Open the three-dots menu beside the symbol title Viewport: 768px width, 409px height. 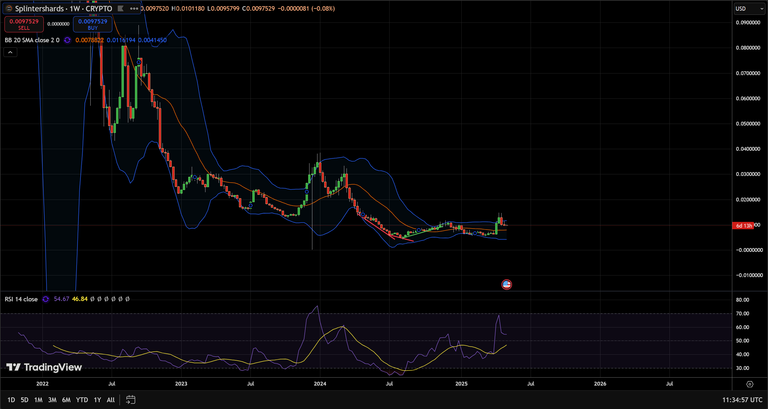(x=134, y=9)
